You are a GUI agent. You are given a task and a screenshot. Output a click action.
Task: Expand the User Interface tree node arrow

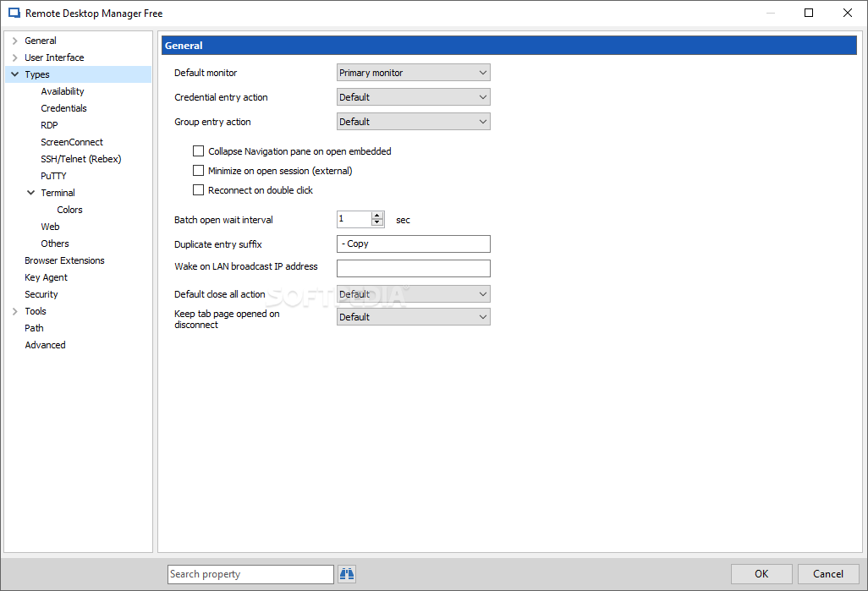(15, 57)
